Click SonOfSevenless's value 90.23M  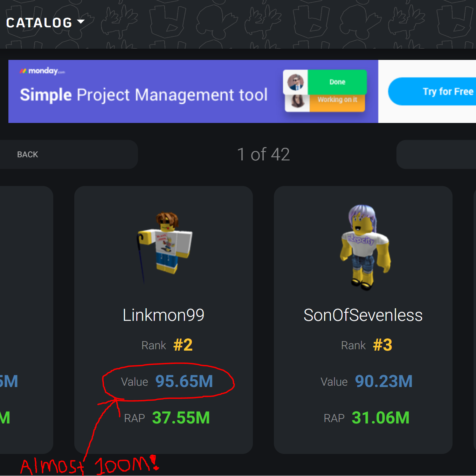tap(384, 381)
